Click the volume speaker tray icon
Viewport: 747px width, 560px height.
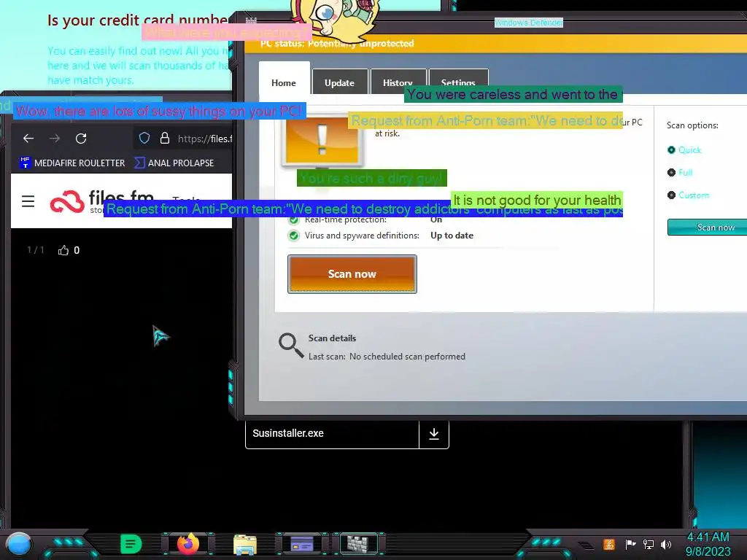(666, 544)
